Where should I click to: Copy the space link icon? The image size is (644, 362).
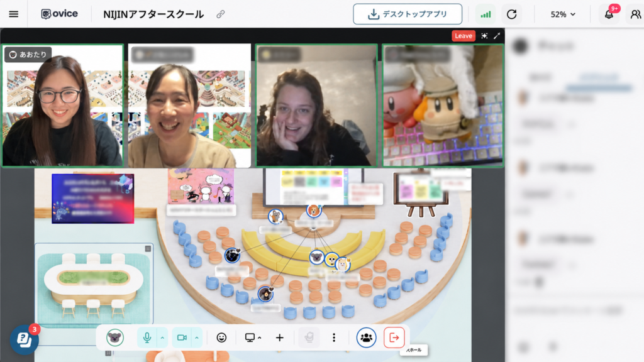pyautogui.click(x=221, y=14)
